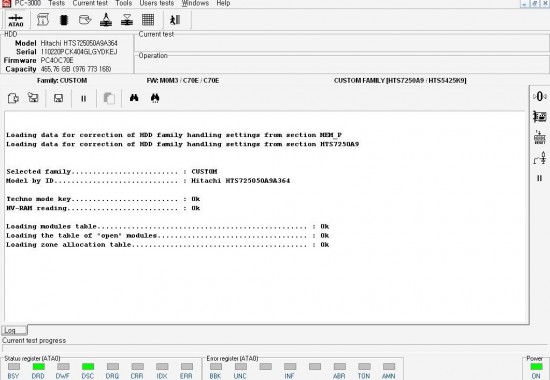
Task: Click the 'Loading modules table' log line
Action: tap(168, 226)
